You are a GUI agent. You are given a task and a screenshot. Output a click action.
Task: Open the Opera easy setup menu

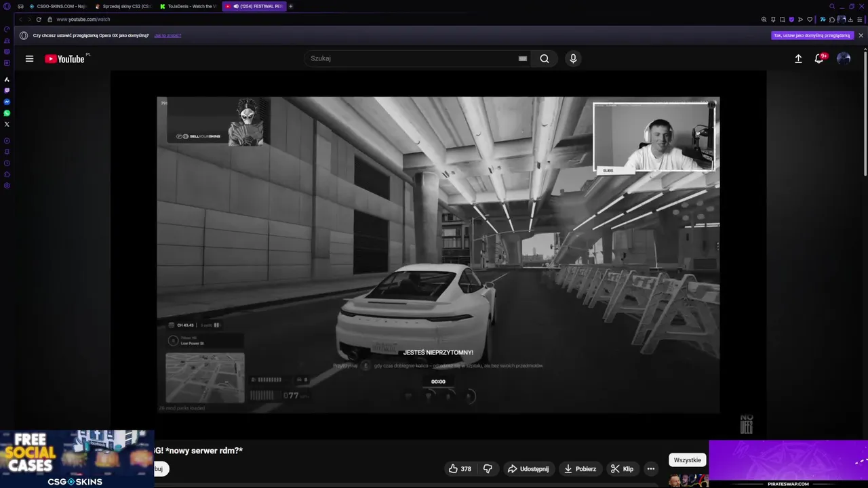tap(859, 20)
